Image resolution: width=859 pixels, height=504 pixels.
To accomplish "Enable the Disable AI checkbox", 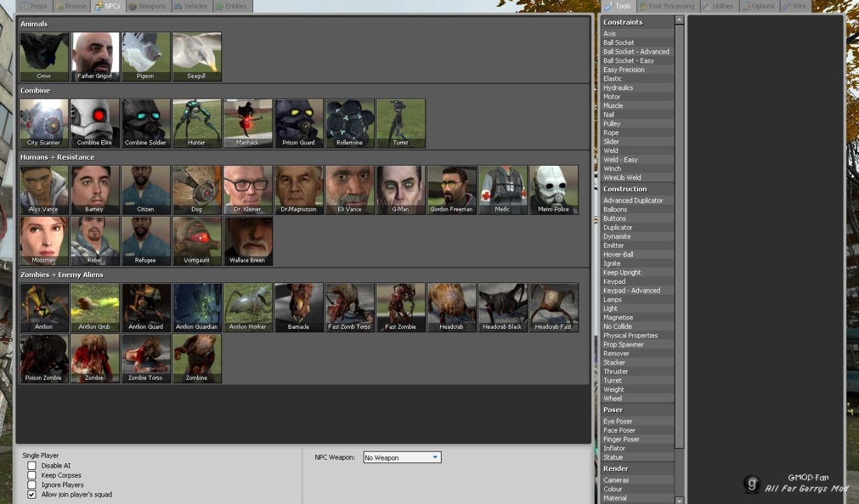I will (32, 466).
